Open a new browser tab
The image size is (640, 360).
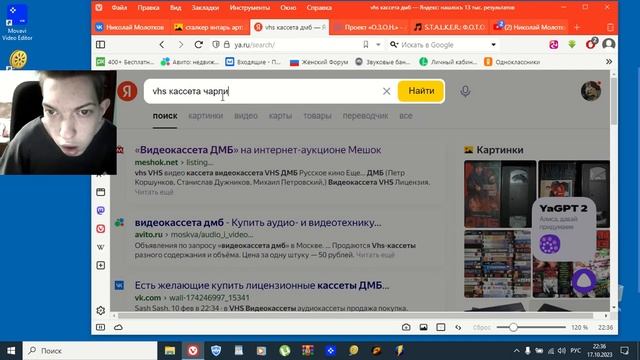coord(577,27)
